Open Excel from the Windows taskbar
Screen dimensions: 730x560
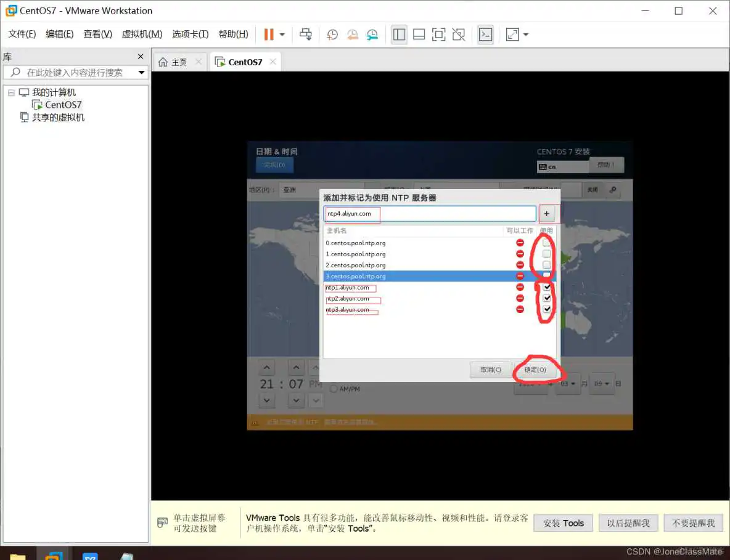pos(90,555)
